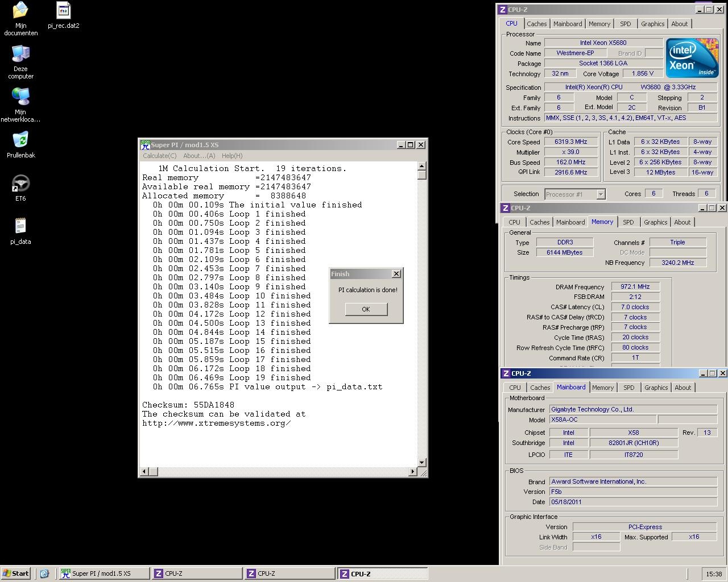Screen dimensions: 728x582
Task: Open Deze computer desktop icon
Action: pyautogui.click(x=20, y=55)
